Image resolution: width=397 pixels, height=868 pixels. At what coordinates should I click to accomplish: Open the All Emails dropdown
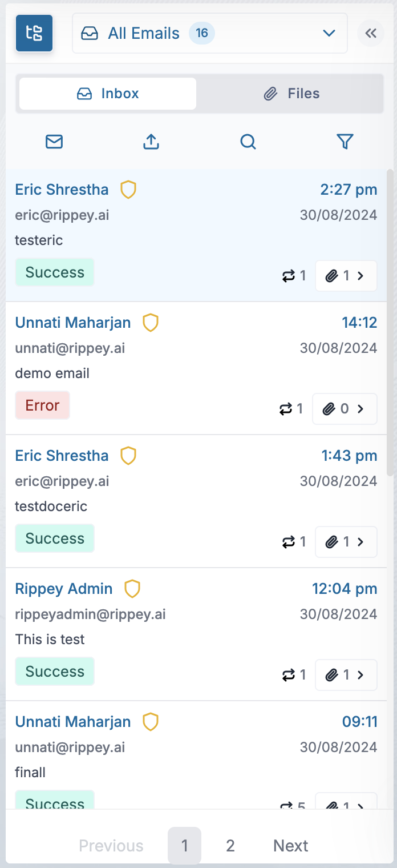(x=210, y=33)
